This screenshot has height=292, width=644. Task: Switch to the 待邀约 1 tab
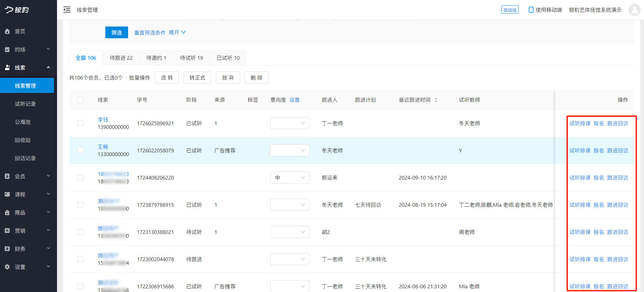coord(156,58)
